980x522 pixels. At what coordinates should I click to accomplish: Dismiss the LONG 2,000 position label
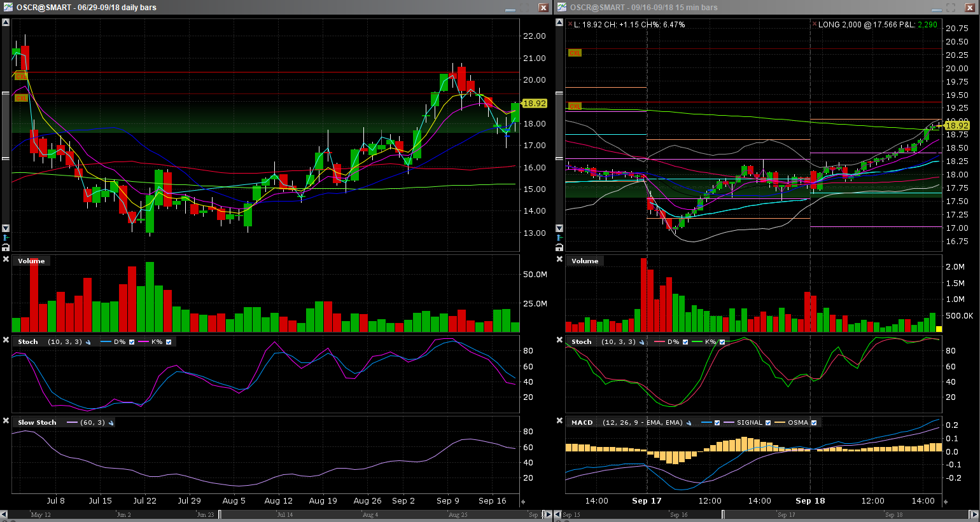point(814,24)
